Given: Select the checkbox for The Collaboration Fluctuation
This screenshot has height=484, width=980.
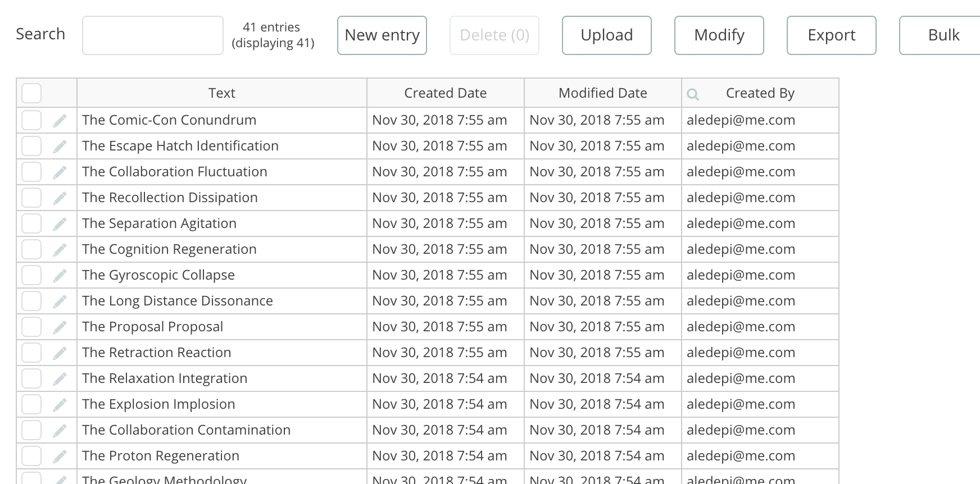Looking at the screenshot, I should tap(31, 172).
